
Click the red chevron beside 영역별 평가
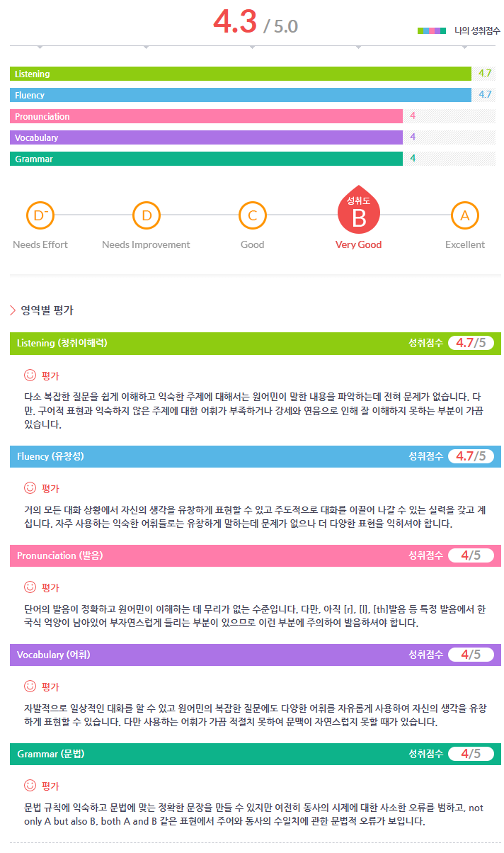(13, 310)
